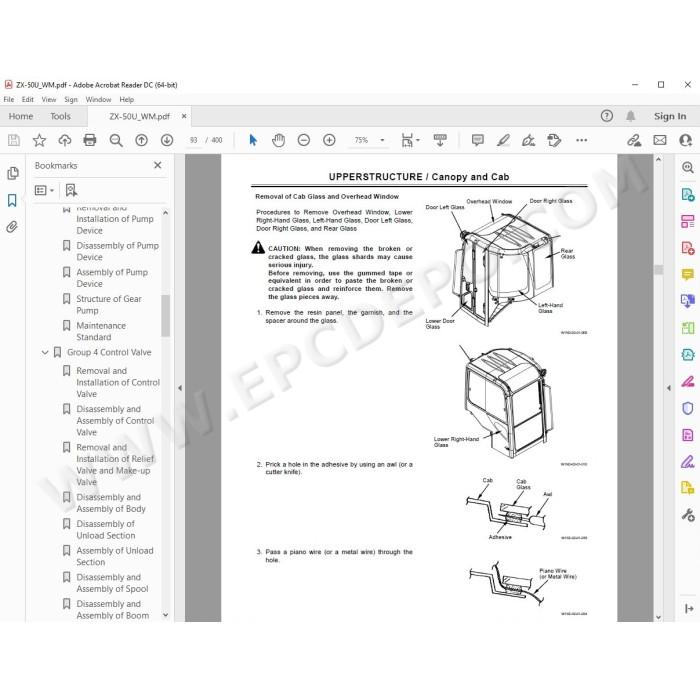Open the Disassembly of Unload Section bookmark
This screenshot has height=700, width=700.
(106, 529)
